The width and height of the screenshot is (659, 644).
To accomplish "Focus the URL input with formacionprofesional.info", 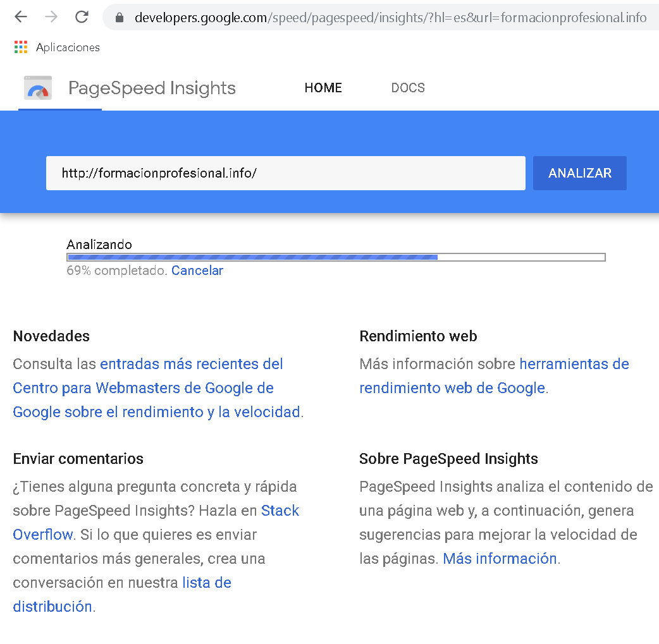I will tap(286, 173).
